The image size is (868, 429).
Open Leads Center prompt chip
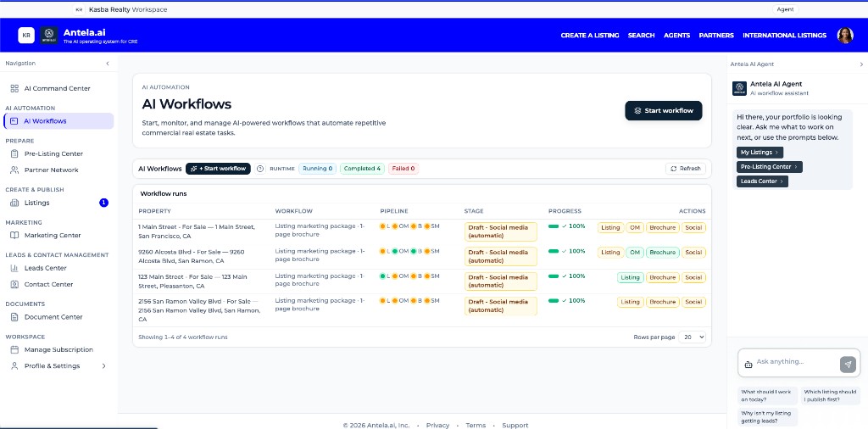pyautogui.click(x=762, y=181)
